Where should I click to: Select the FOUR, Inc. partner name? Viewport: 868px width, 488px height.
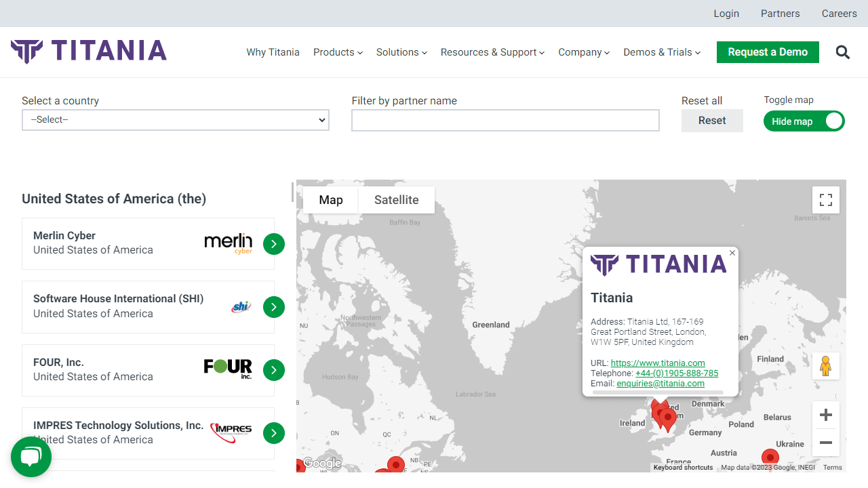58,363
